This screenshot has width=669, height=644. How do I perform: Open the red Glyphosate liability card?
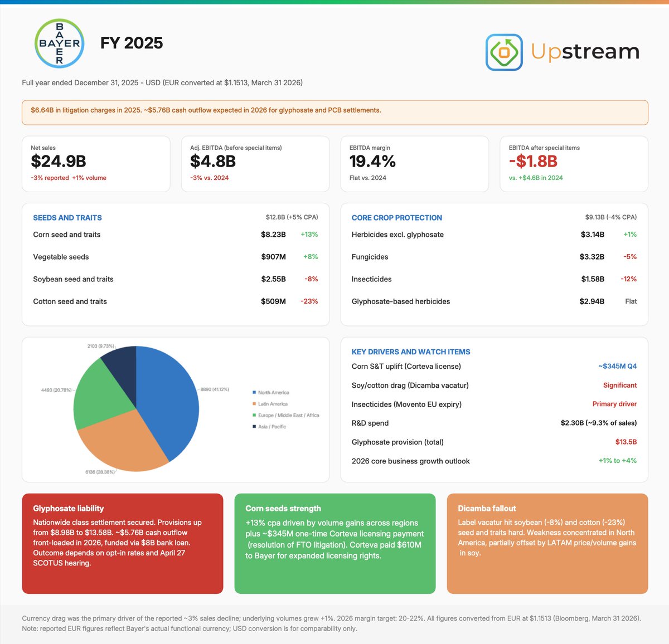click(123, 544)
